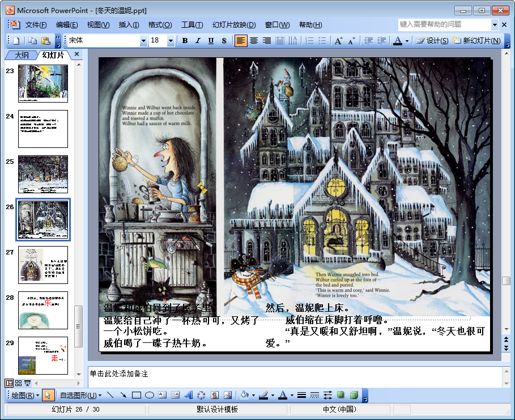Open the Insert (插入) menu
The image size is (515, 420).
coord(129,25)
